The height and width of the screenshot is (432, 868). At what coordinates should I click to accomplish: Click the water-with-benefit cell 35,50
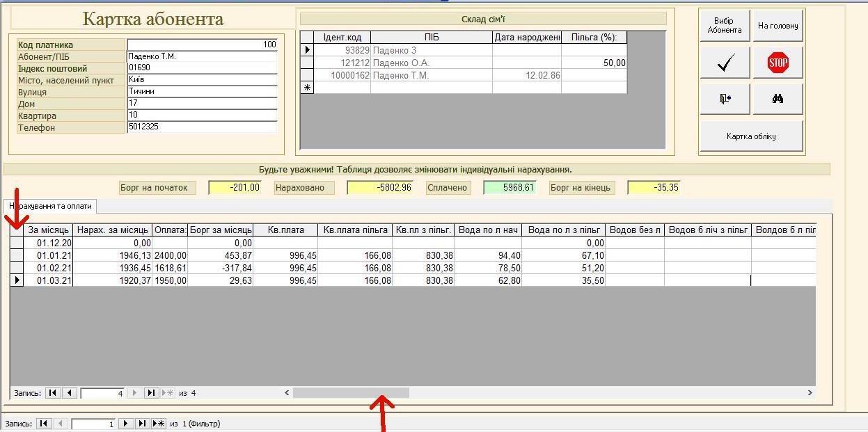tap(564, 280)
